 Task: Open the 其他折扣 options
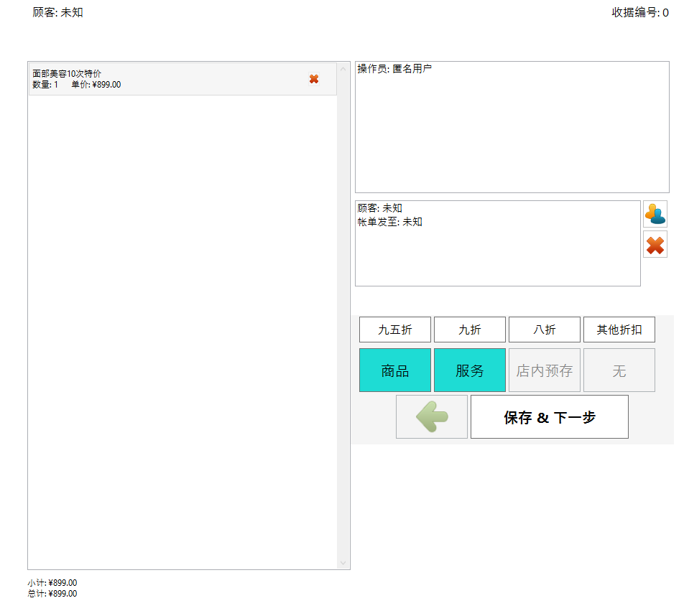pos(619,330)
